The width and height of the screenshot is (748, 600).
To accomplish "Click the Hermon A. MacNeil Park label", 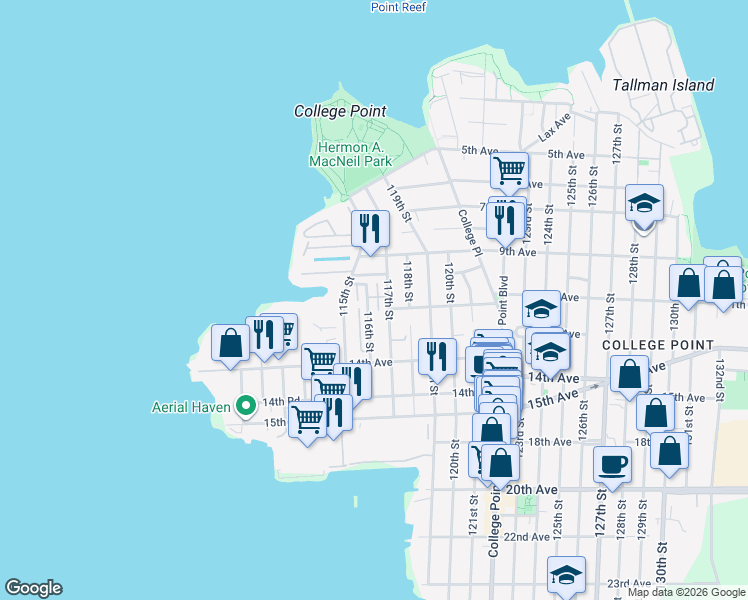I will tap(351, 154).
